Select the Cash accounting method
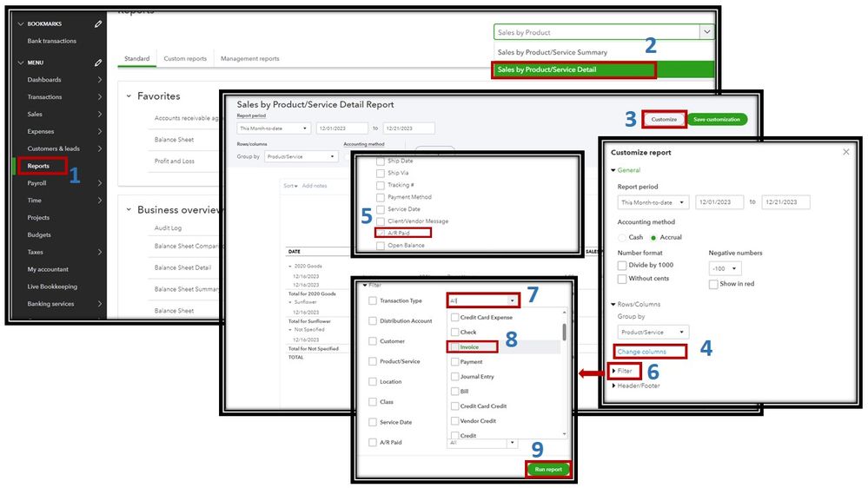Viewport: 868px width, 488px height. coord(623,237)
